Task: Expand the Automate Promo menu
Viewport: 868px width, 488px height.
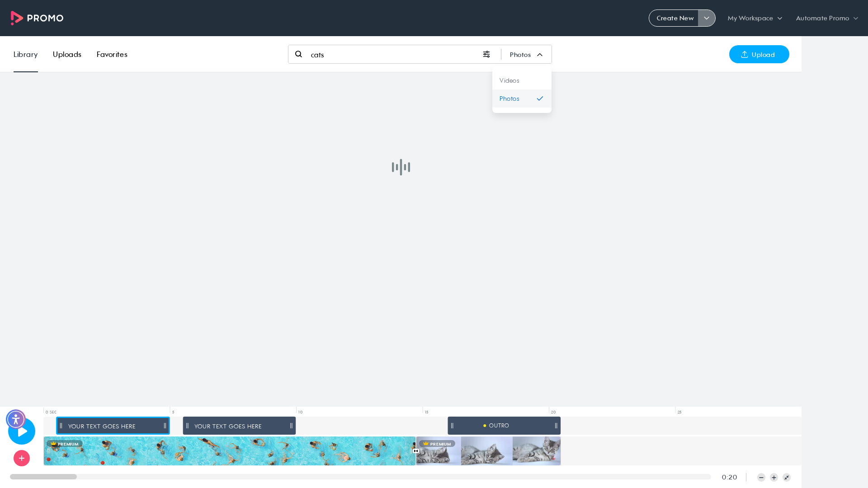Action: [827, 18]
